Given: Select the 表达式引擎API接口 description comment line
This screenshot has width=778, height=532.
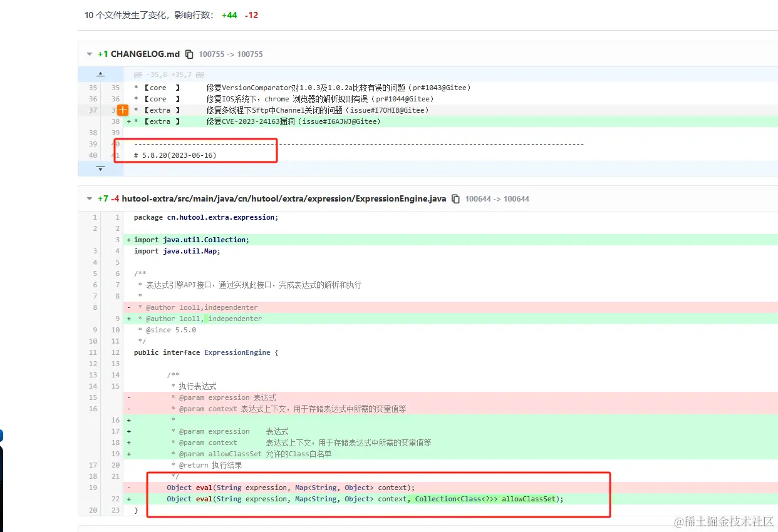Looking at the screenshot, I should [249, 285].
